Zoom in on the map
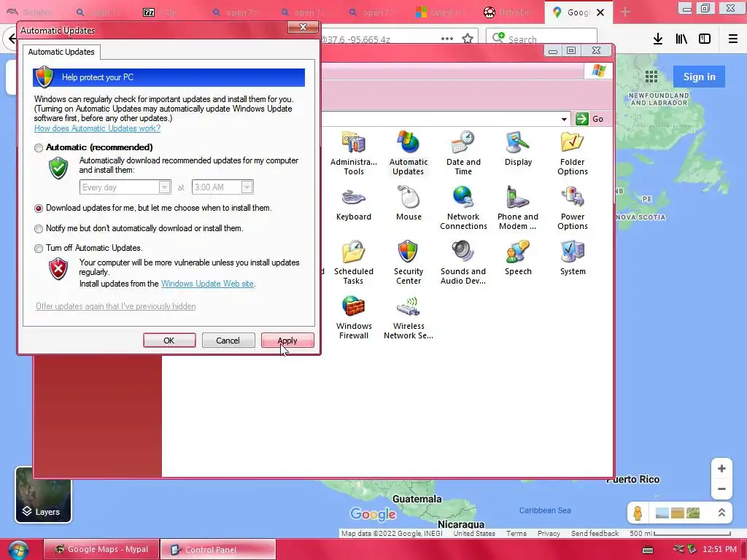This screenshot has width=747, height=560. (x=721, y=469)
